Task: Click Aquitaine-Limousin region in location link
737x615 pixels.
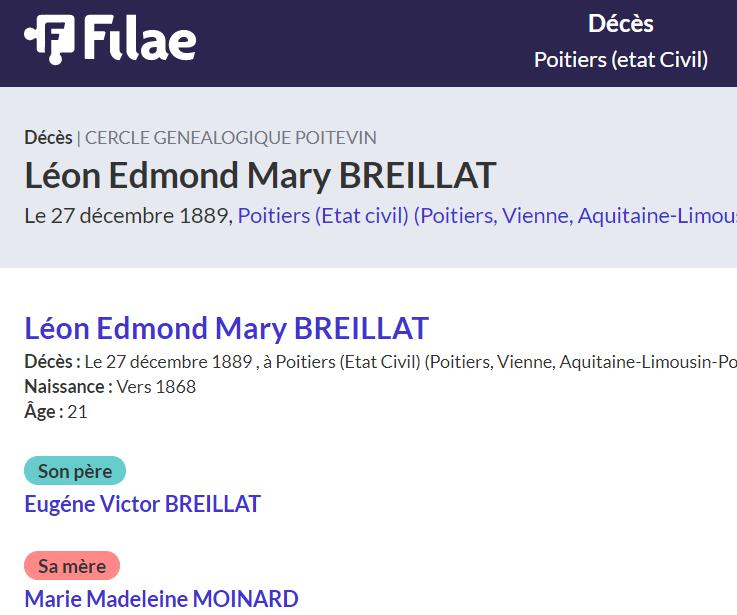Action: point(657,216)
